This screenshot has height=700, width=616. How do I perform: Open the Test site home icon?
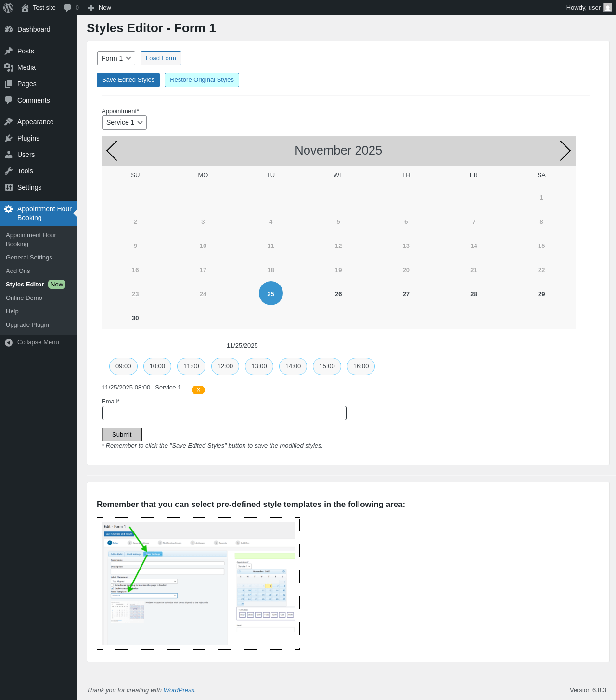click(25, 8)
